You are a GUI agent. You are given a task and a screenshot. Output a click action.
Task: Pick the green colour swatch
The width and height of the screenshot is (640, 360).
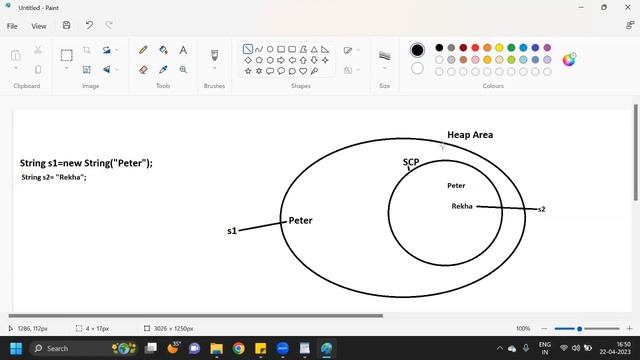pos(511,48)
